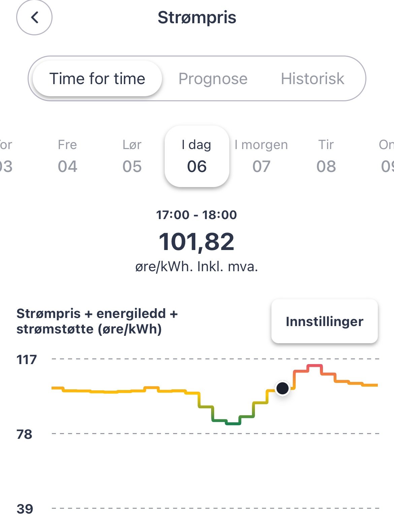This screenshot has width=394, height=532.
Task: Open Innstillinger settings
Action: [x=324, y=321]
